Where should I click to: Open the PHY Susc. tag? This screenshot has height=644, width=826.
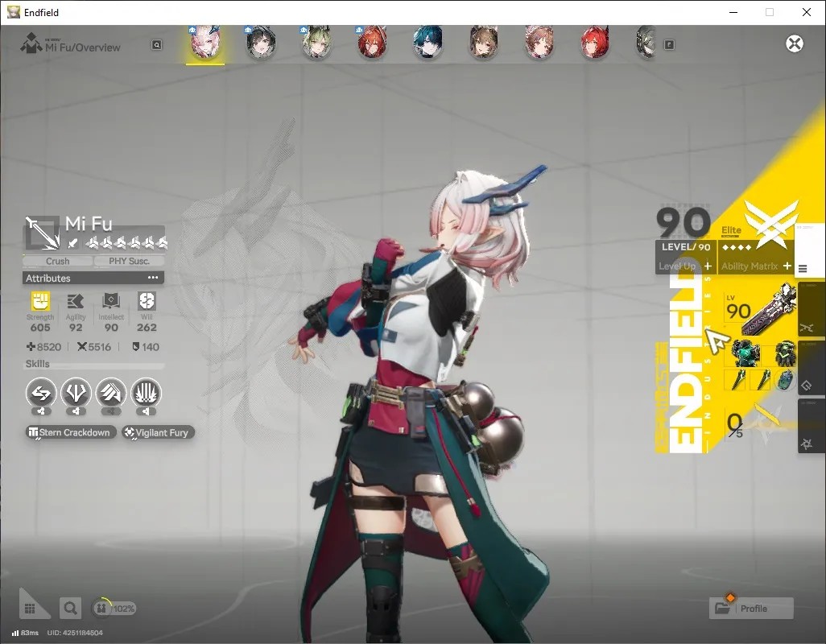(x=129, y=261)
